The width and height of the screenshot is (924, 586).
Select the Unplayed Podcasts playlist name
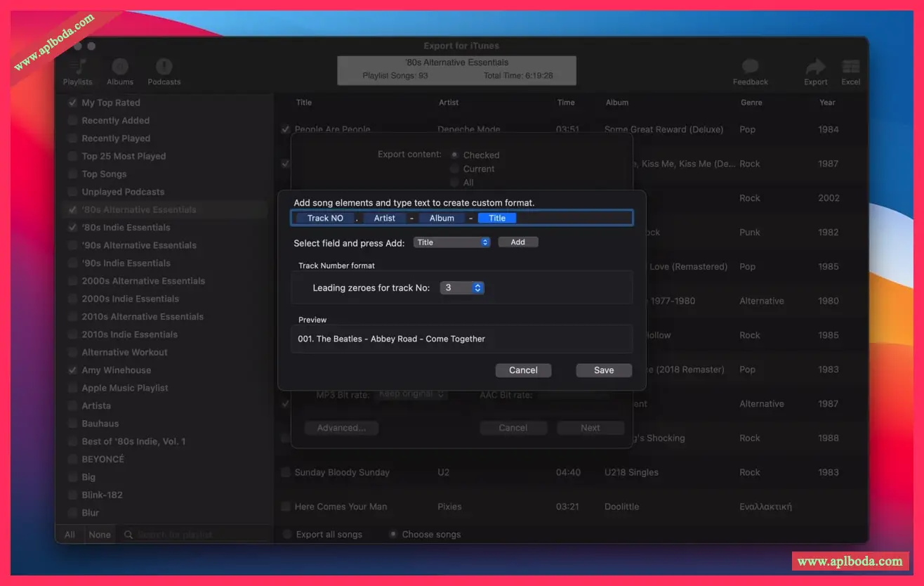(123, 192)
